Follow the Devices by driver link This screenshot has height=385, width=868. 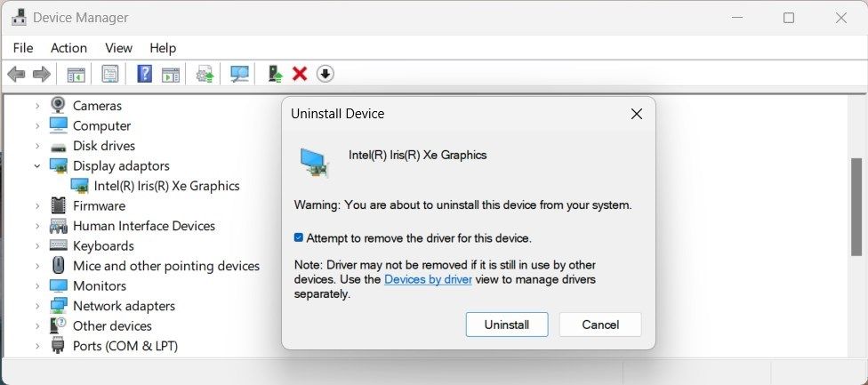(428, 279)
